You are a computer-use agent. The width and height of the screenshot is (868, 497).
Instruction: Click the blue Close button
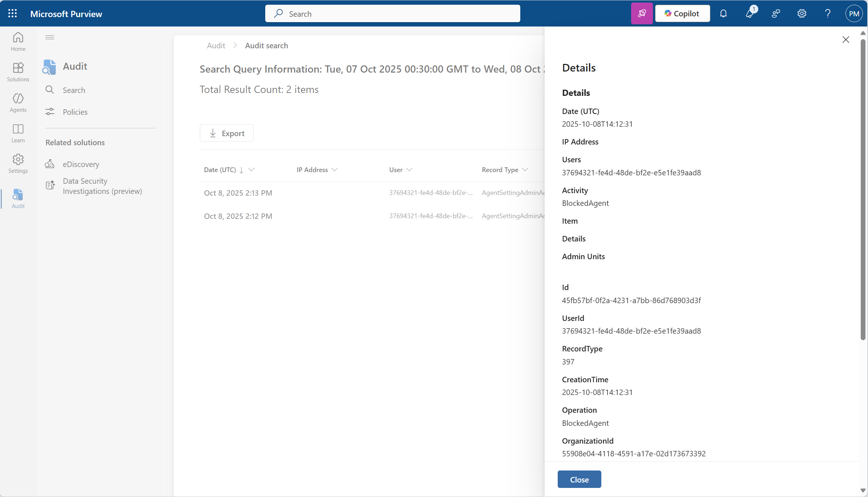coord(579,479)
